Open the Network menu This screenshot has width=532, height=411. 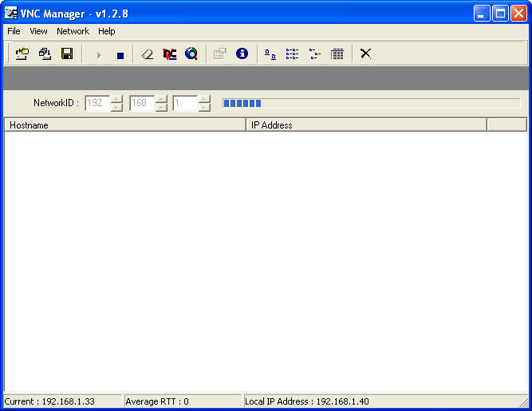click(x=73, y=31)
